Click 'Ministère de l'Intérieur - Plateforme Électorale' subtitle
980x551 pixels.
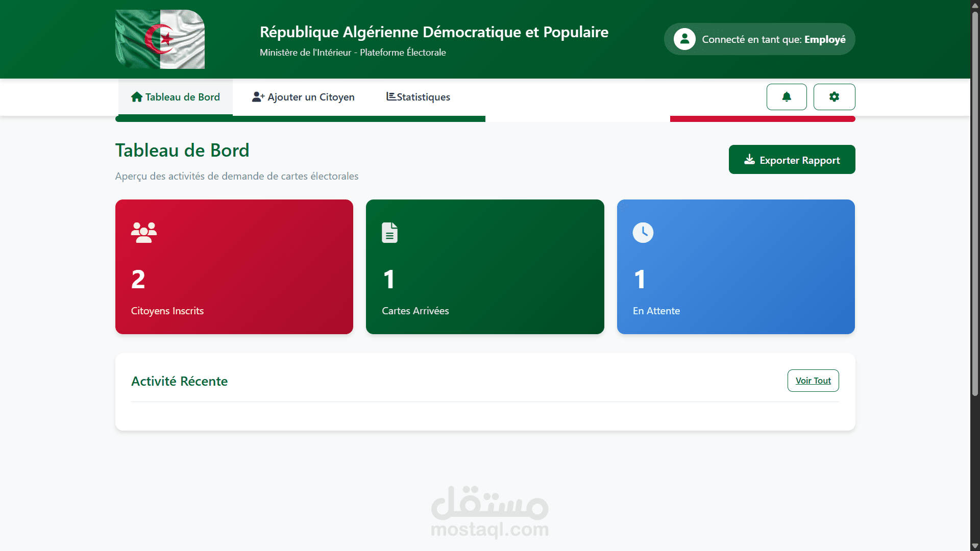(x=353, y=53)
